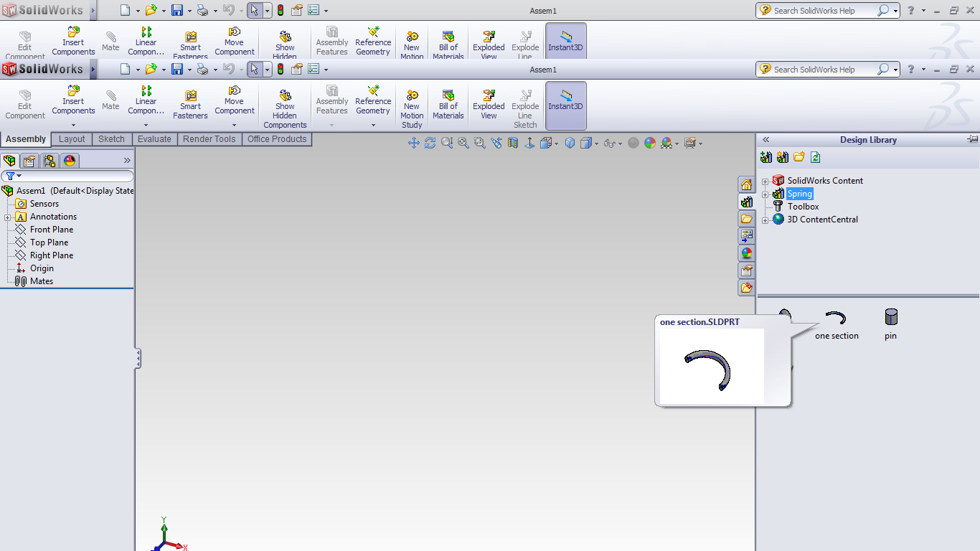Image resolution: width=980 pixels, height=551 pixels.
Task: Switch to the Layout tab
Action: pyautogui.click(x=72, y=139)
